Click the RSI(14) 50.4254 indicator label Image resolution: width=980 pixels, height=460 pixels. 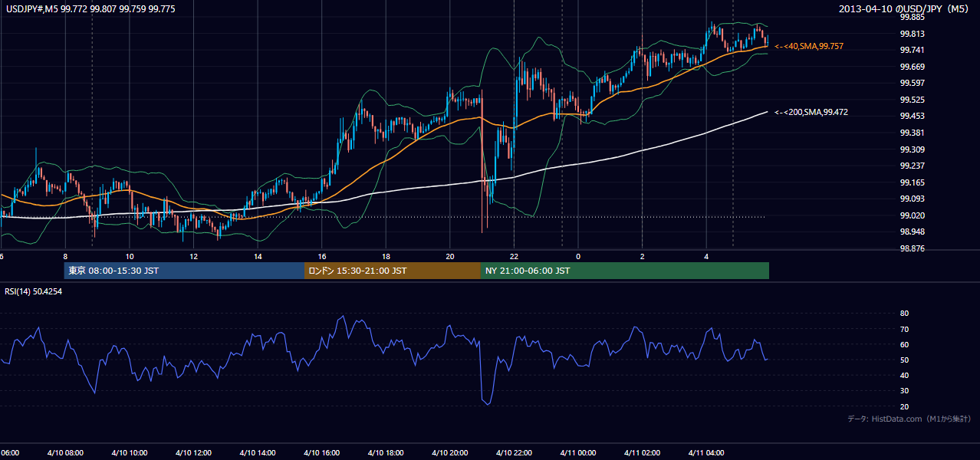pyautogui.click(x=33, y=291)
